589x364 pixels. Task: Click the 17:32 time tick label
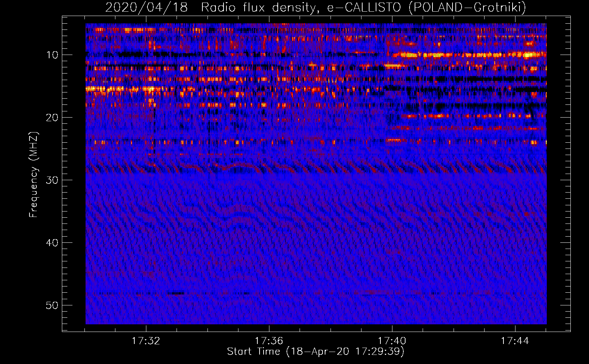(146, 341)
